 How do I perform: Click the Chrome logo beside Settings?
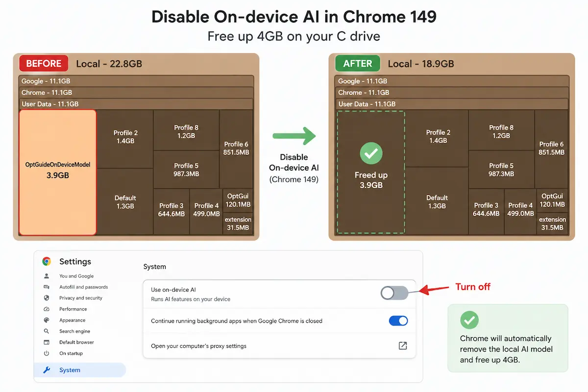tap(47, 262)
